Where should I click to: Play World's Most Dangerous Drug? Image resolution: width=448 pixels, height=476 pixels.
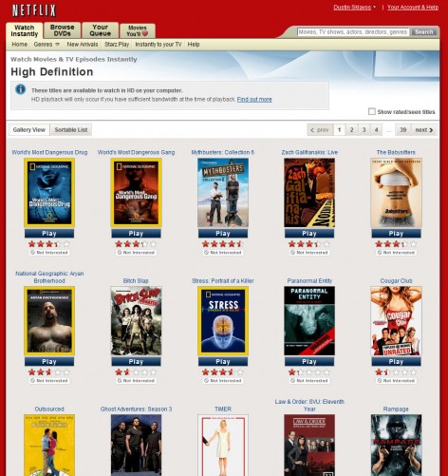49,234
